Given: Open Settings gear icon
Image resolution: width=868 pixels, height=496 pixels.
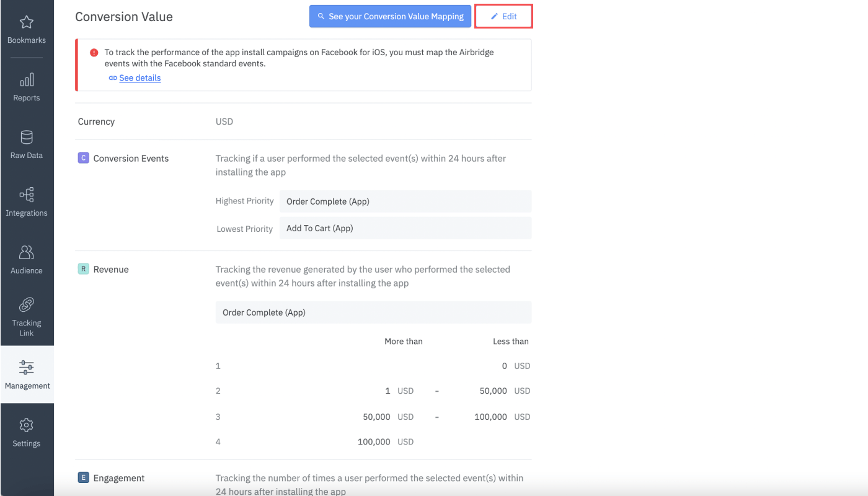Looking at the screenshot, I should tap(26, 425).
